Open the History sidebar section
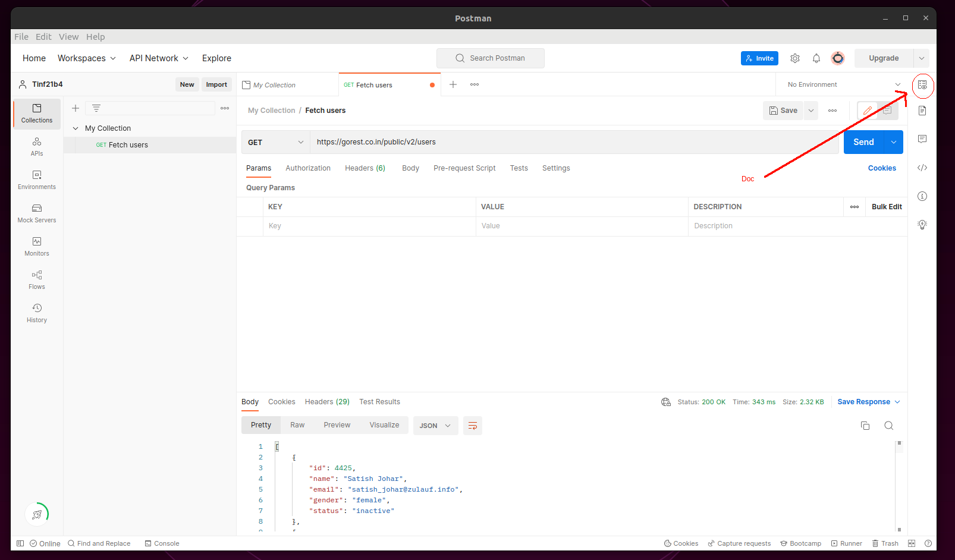The height and width of the screenshot is (560, 955). point(37,313)
